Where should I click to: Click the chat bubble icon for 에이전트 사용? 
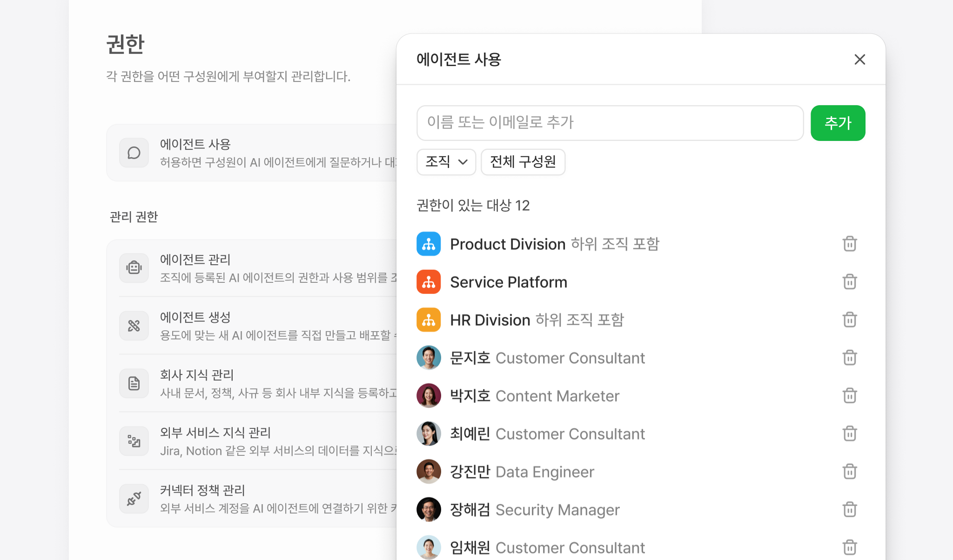134,153
